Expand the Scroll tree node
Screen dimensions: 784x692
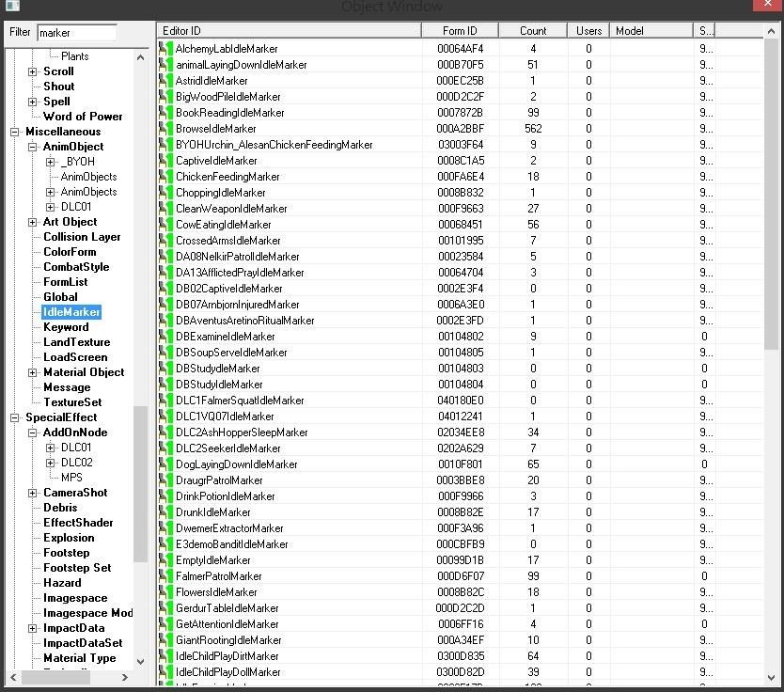coord(33,71)
